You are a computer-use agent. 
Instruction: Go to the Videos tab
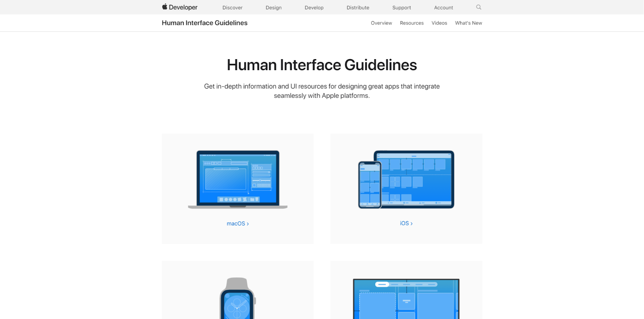pyautogui.click(x=439, y=23)
